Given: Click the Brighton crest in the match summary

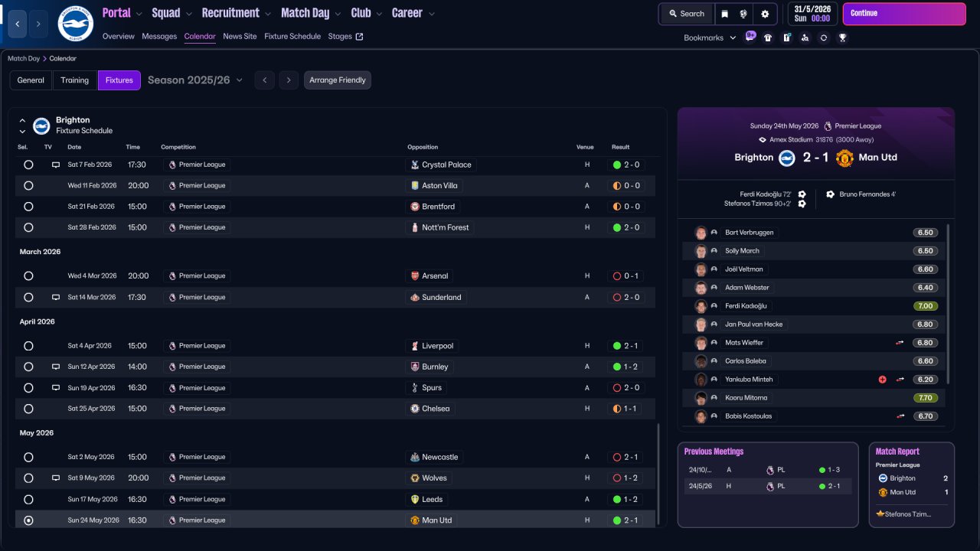Looking at the screenshot, I should [787, 158].
